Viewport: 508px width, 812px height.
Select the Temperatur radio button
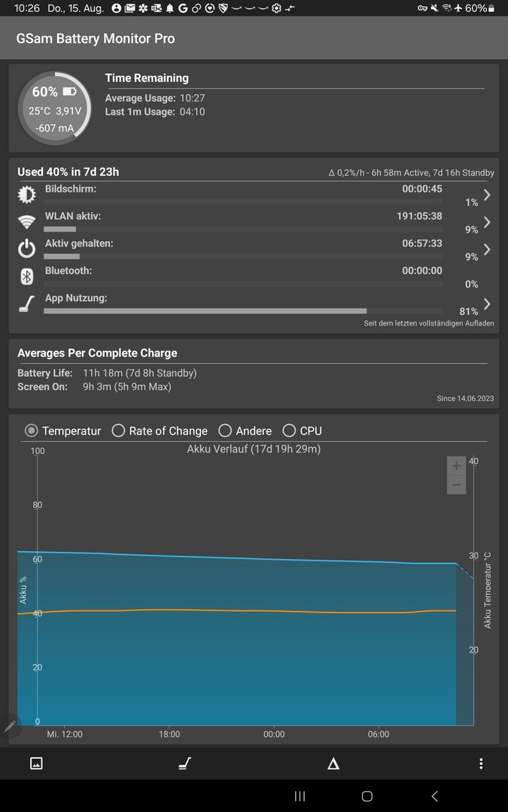point(32,431)
